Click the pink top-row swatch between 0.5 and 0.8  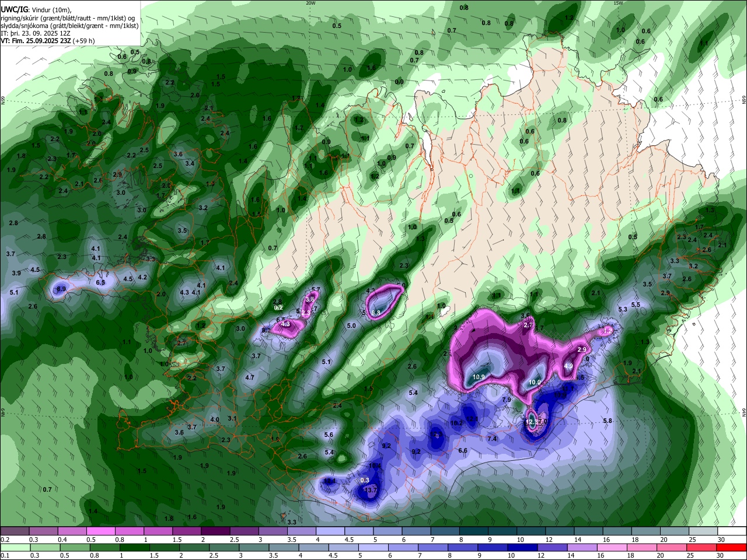(100, 531)
